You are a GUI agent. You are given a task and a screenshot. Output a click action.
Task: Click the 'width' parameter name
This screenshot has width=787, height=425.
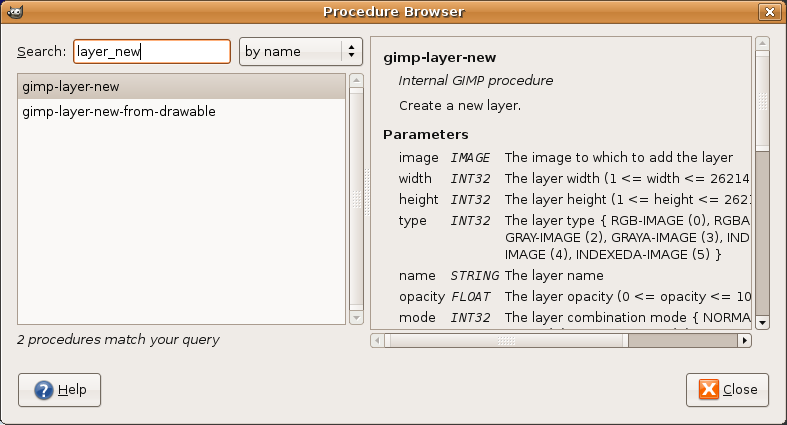(415, 179)
